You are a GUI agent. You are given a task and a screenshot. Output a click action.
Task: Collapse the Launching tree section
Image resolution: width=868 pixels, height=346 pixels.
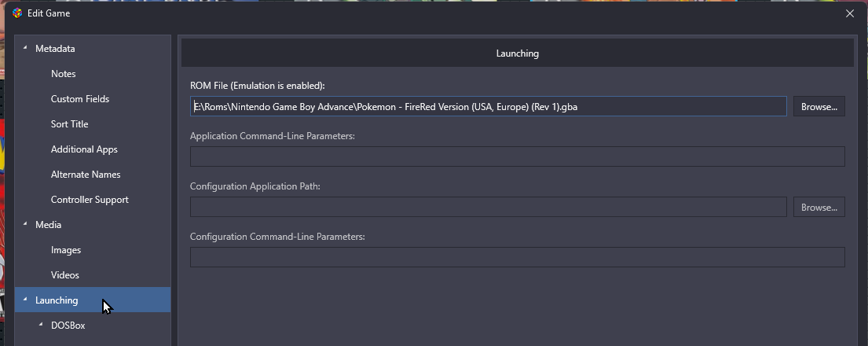click(x=25, y=300)
